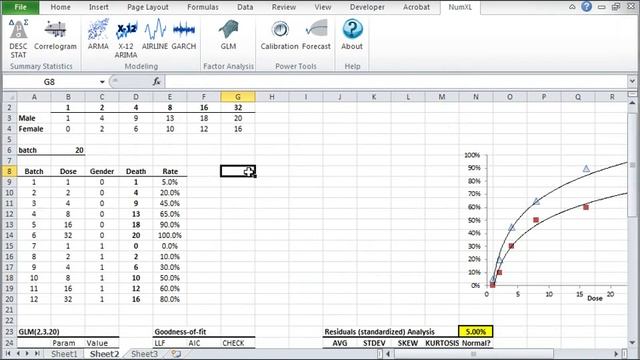Screen dimensions: 640x360
Task: Select the yellow 5.00% significance cell
Action: tap(476, 331)
